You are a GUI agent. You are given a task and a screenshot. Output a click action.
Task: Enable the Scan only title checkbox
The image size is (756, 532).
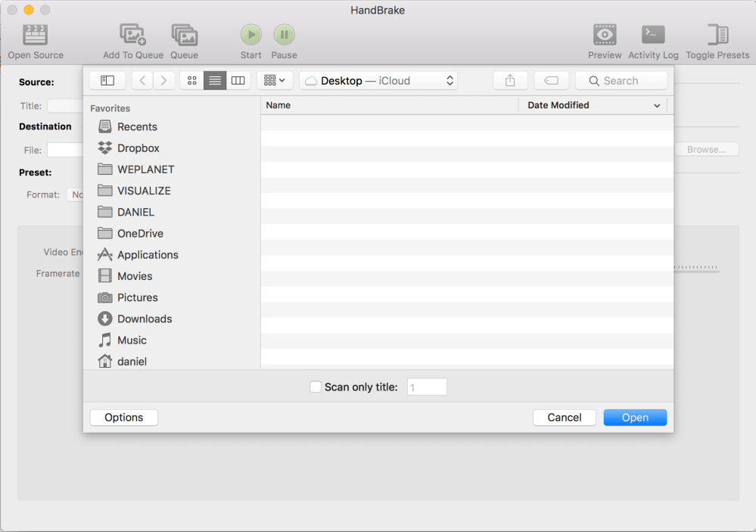pyautogui.click(x=316, y=387)
